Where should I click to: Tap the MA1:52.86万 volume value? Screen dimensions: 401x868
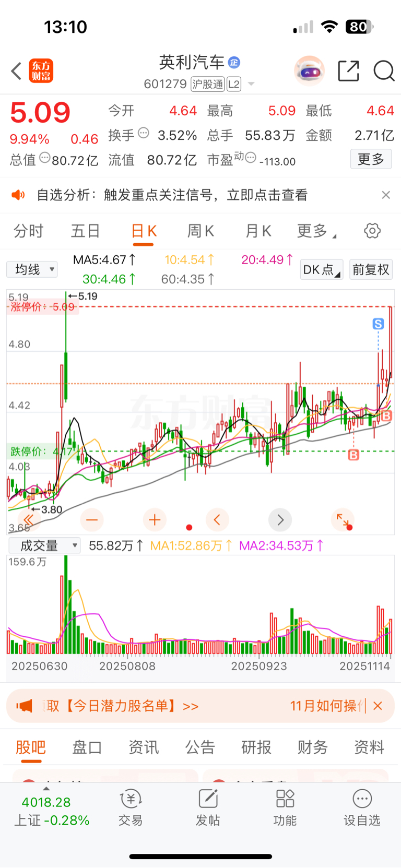[x=191, y=546]
